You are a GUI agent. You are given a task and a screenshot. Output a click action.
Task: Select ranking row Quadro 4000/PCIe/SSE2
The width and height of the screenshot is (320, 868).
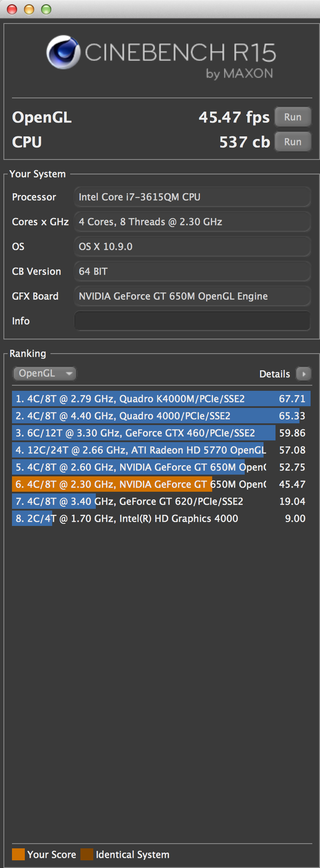(x=161, y=416)
